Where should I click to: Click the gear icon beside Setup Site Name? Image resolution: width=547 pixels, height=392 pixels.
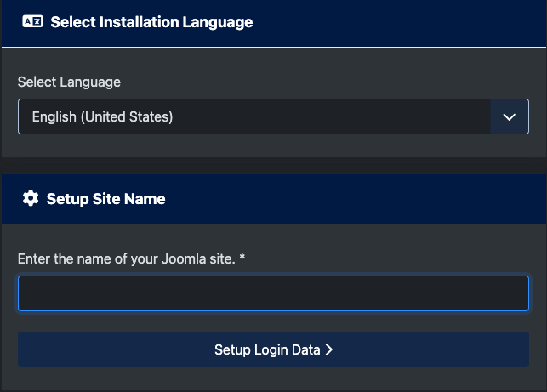point(31,198)
